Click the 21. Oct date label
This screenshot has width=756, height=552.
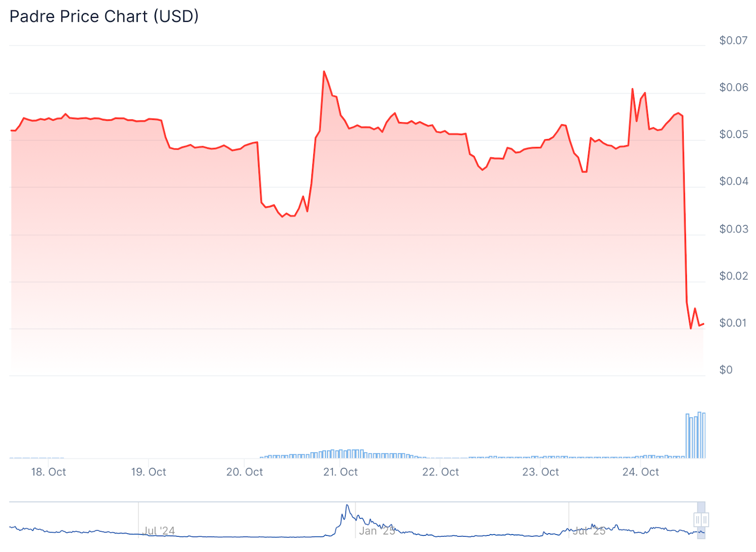[x=340, y=472]
